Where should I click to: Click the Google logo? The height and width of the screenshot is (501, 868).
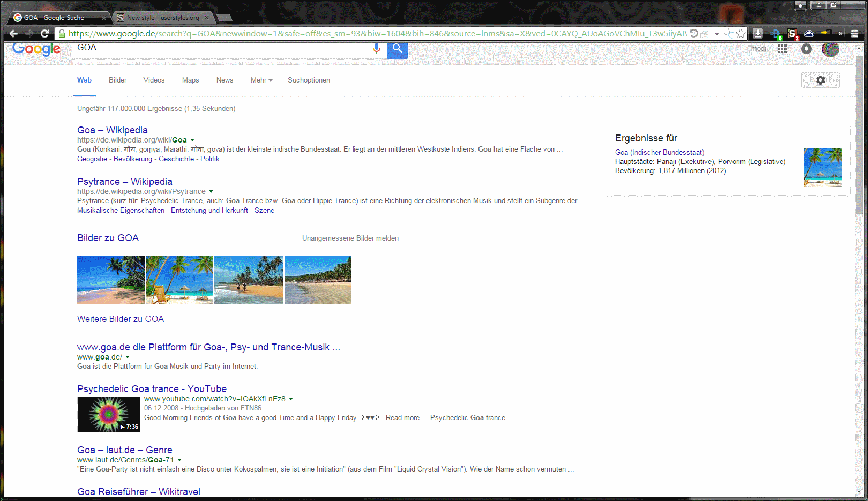coord(36,49)
